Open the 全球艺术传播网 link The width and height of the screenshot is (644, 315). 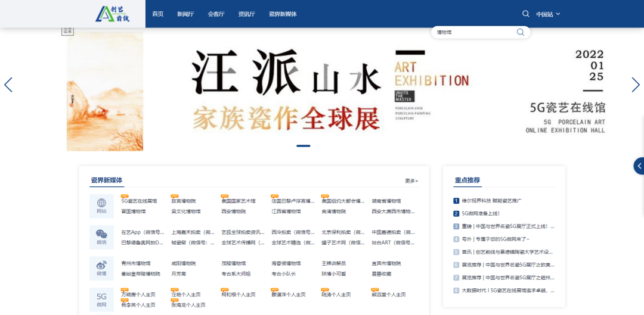pos(243,243)
